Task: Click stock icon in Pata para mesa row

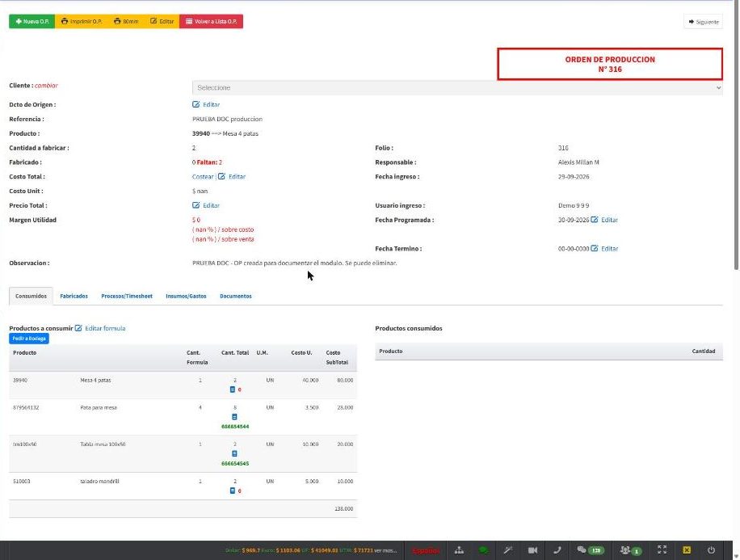Action: [234, 417]
